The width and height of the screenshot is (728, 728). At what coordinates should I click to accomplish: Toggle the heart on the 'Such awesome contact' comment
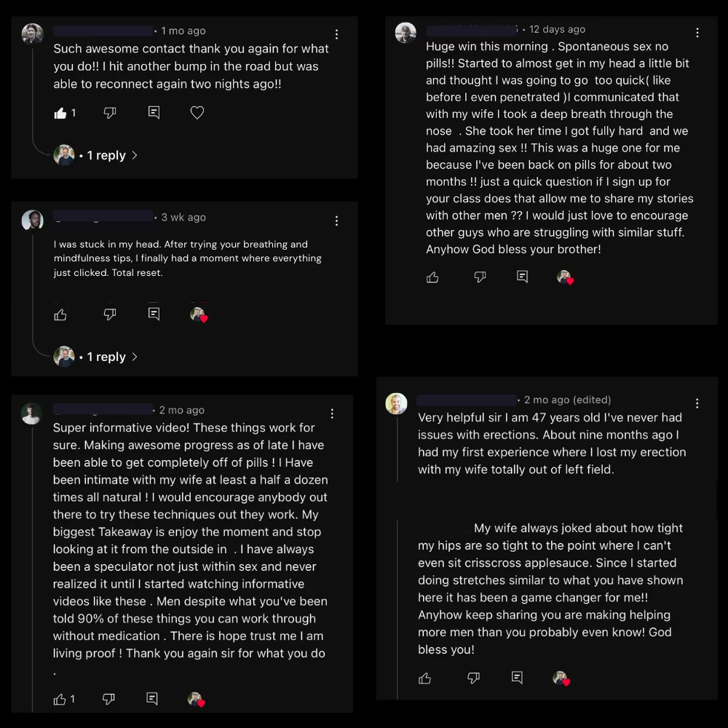click(197, 112)
